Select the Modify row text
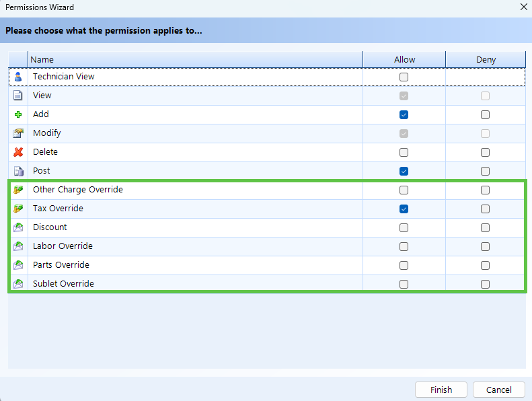The height and width of the screenshot is (401, 532). pos(47,133)
